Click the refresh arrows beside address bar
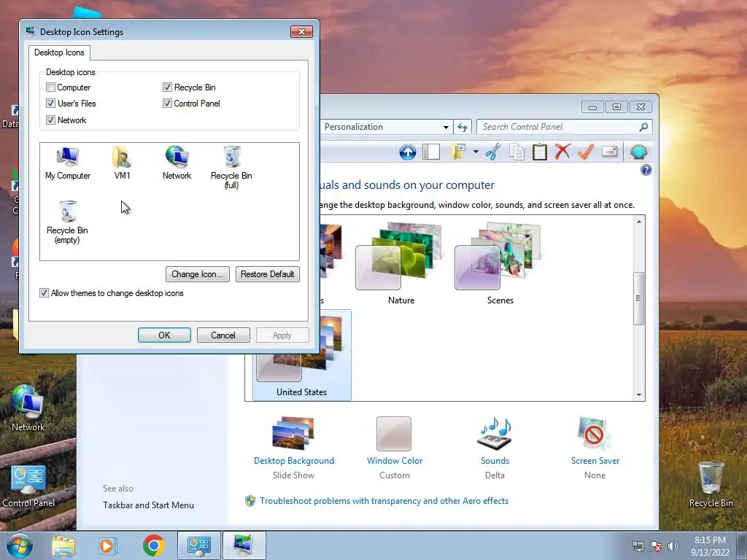 tap(462, 127)
